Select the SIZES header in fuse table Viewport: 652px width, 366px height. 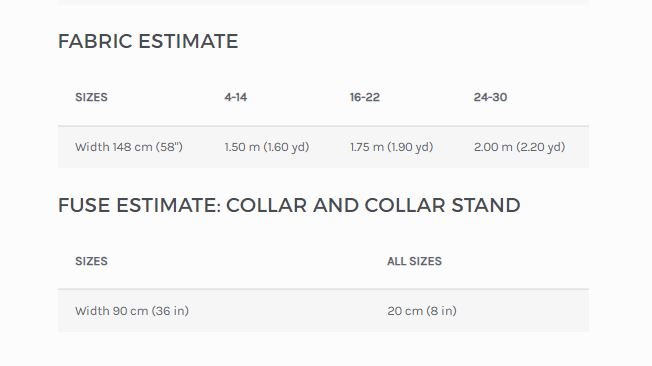tap(91, 261)
